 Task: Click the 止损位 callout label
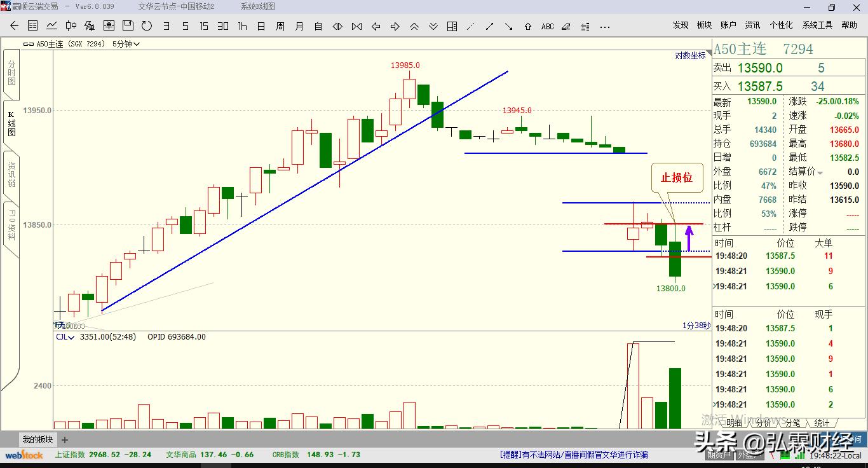pyautogui.click(x=677, y=178)
